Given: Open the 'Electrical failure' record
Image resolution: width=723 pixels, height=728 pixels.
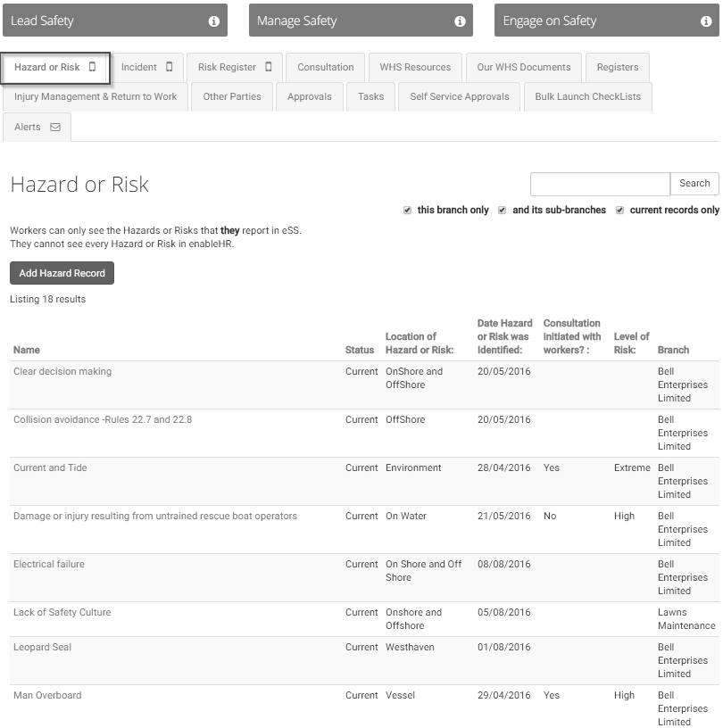Looking at the screenshot, I should coord(49,564).
